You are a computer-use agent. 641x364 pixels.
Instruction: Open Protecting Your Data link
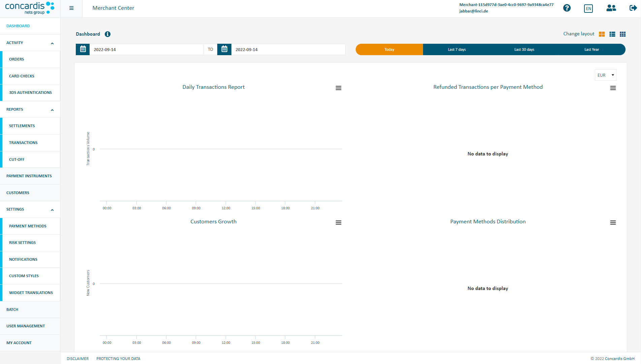(x=118, y=359)
